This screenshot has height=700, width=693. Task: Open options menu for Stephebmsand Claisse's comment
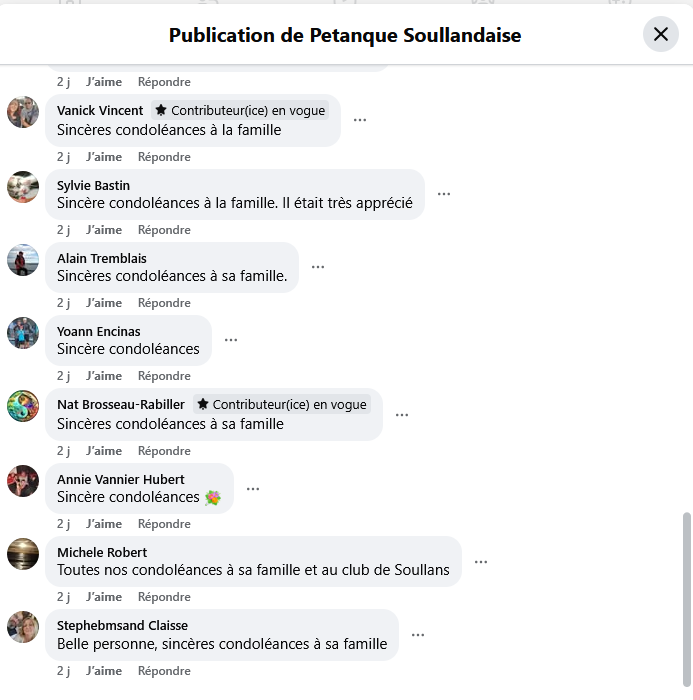(x=418, y=635)
